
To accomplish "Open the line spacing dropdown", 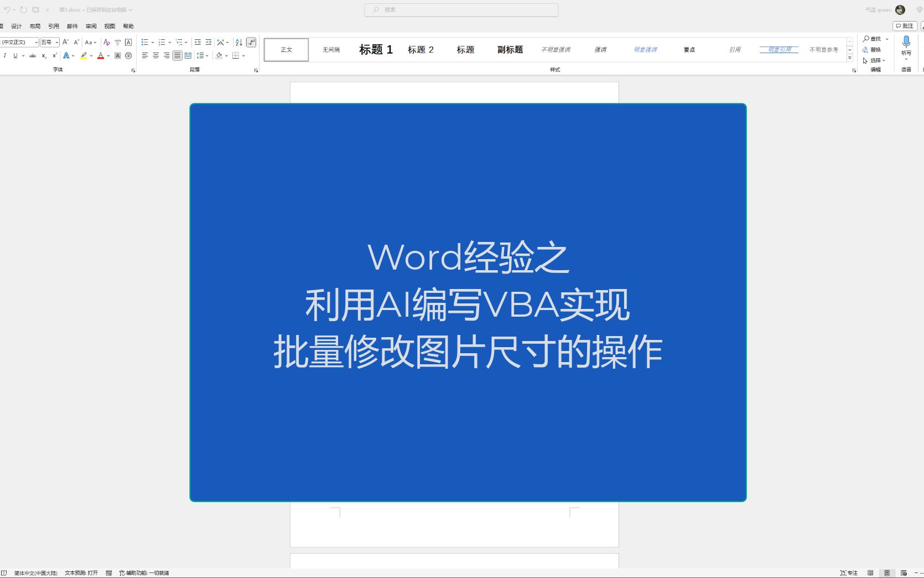I will click(203, 56).
